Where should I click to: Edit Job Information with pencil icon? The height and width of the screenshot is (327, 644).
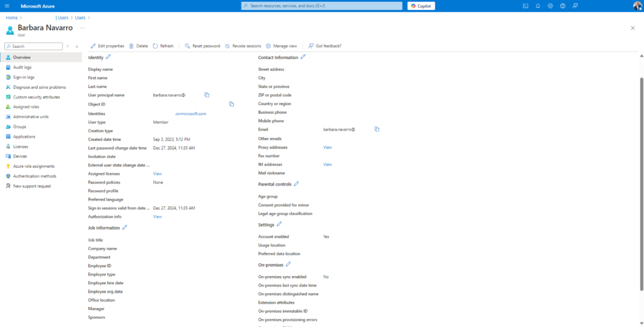point(125,227)
